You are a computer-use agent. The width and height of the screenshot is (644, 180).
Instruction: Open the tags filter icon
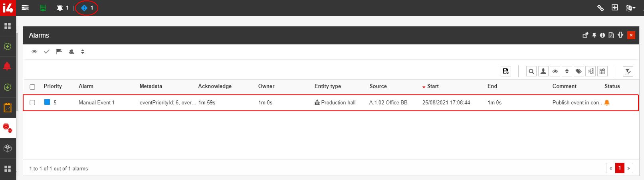coord(579,71)
